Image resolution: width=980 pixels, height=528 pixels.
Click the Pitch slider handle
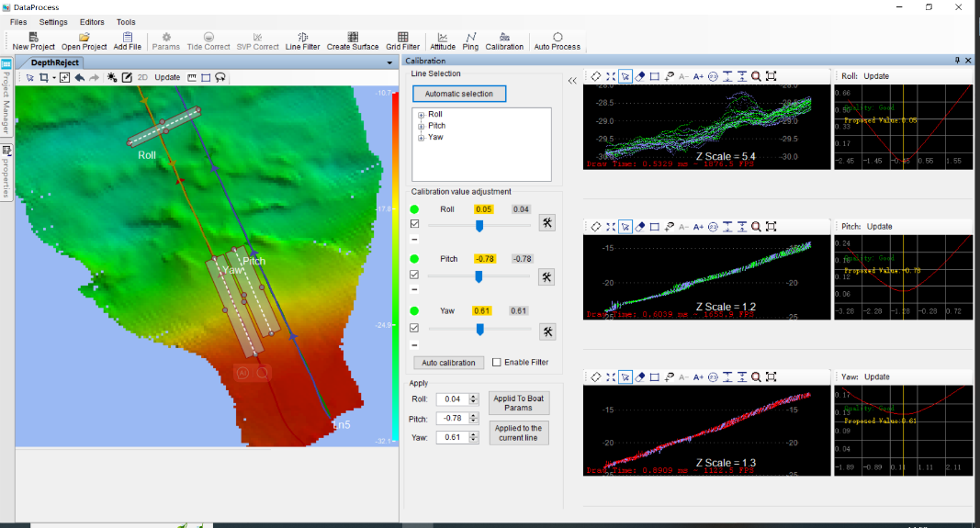tap(479, 276)
